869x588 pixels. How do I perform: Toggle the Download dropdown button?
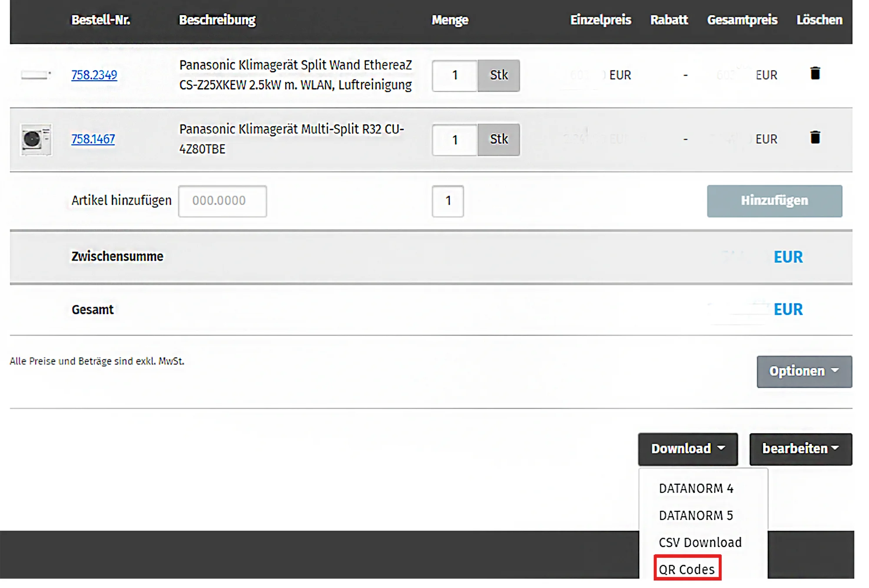tap(688, 449)
